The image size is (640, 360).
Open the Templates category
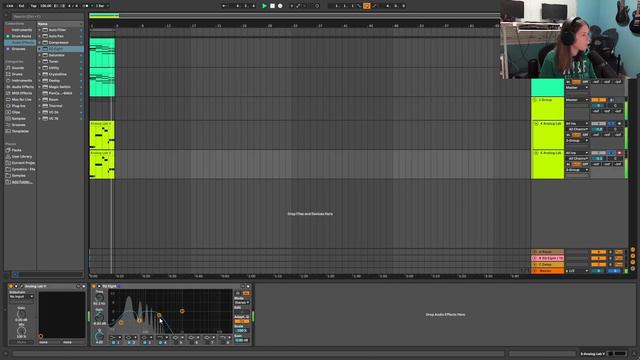pyautogui.click(x=20, y=131)
